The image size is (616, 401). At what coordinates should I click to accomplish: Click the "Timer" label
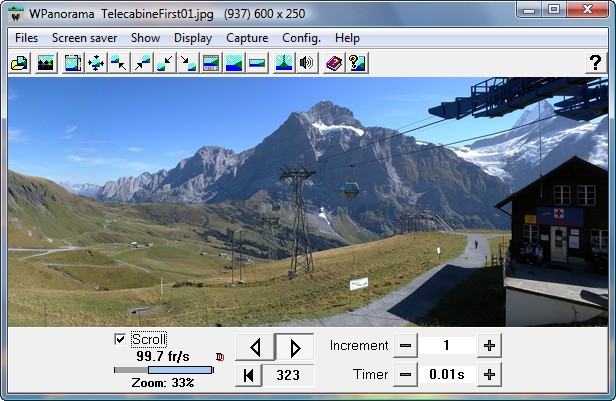[x=370, y=374]
